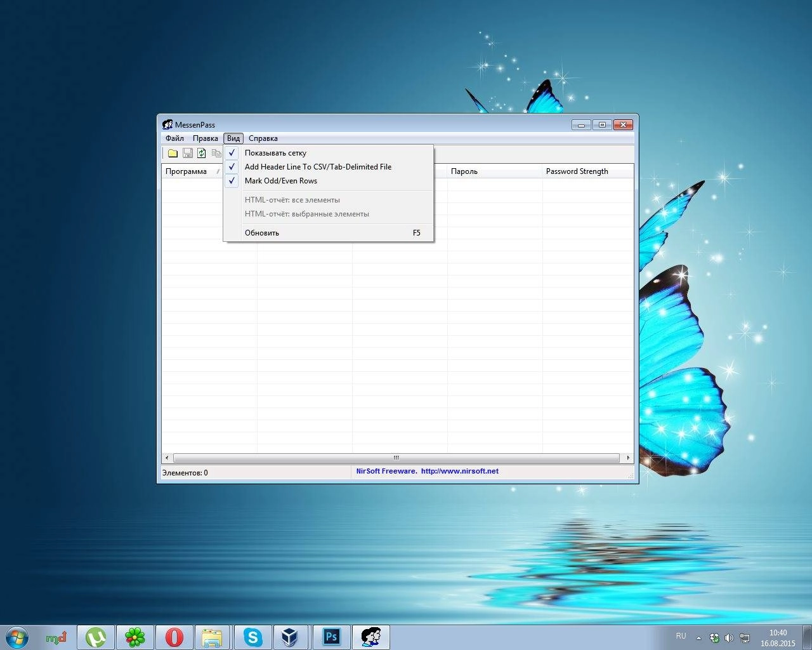Screen dimensions: 812x650
Task: Click the open folder toolbar icon
Action: click(x=173, y=153)
